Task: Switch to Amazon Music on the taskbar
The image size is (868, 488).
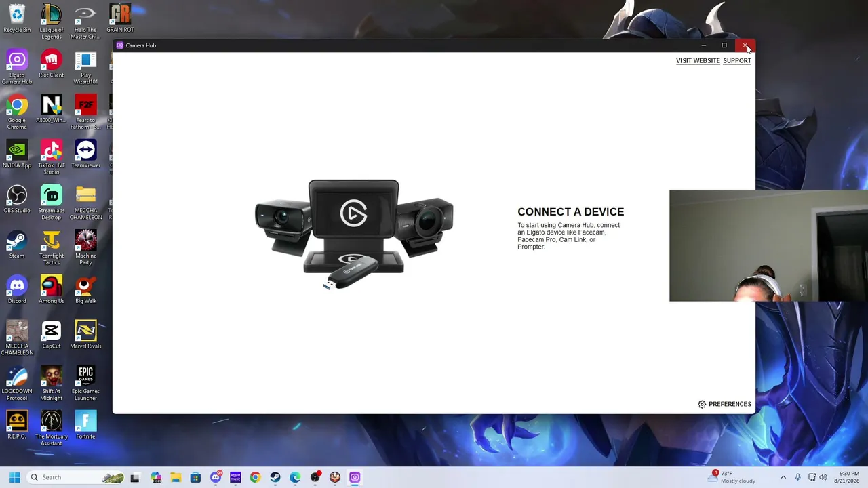Action: (235, 477)
